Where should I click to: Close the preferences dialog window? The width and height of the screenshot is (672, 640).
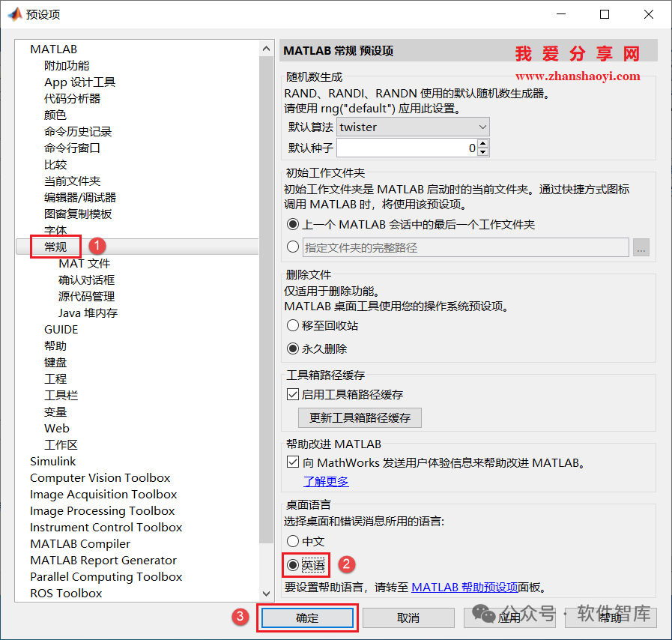point(649,14)
